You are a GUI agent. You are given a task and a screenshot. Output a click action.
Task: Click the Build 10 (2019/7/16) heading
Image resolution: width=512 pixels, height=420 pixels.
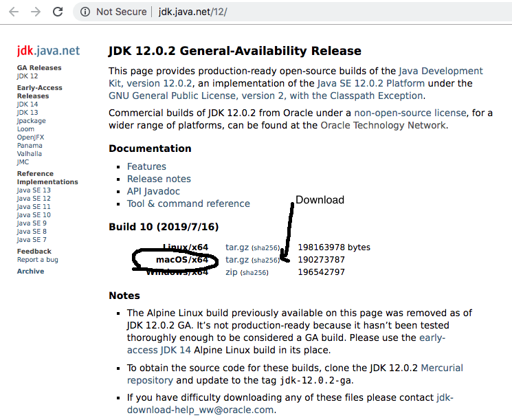pos(164,227)
